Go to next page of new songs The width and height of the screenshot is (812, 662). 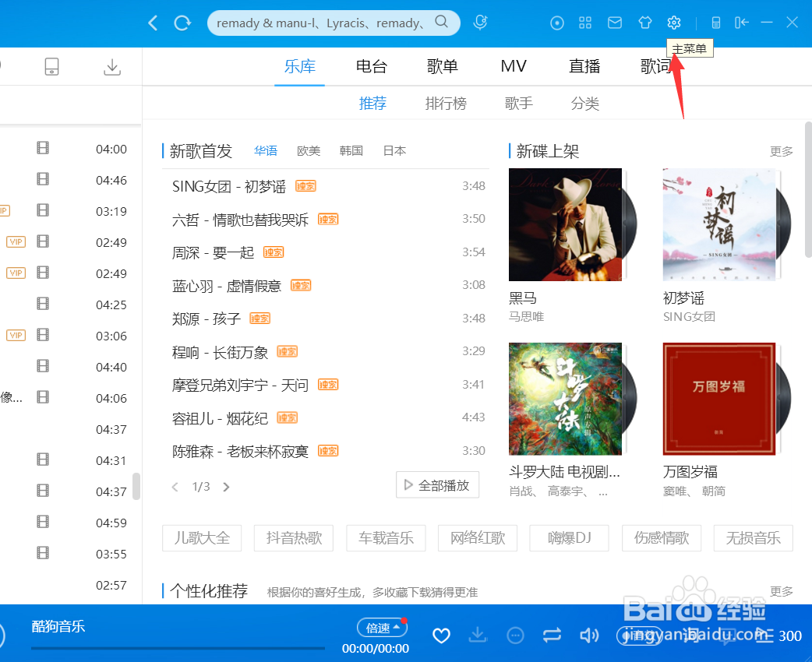coord(226,487)
